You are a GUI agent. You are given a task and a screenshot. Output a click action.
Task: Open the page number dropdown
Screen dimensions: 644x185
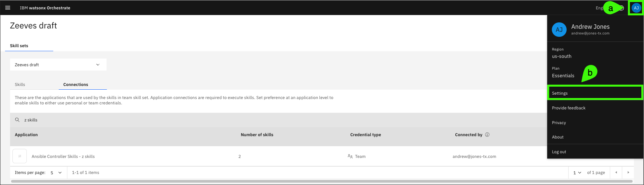click(x=577, y=173)
